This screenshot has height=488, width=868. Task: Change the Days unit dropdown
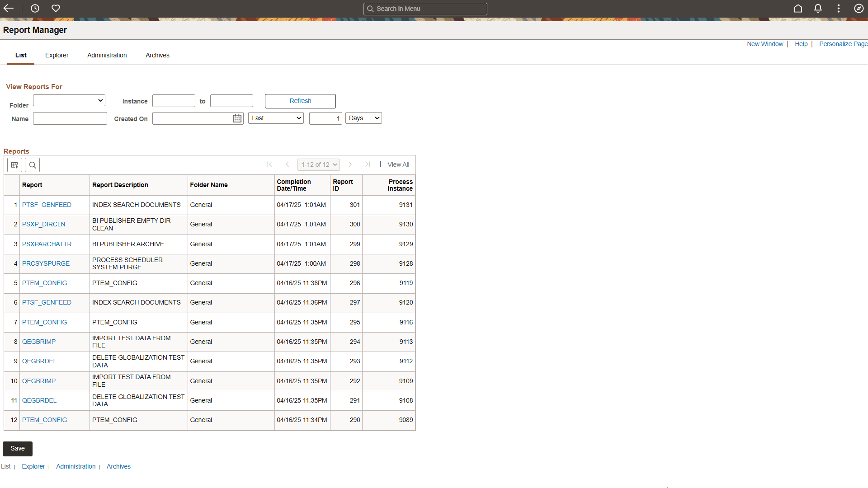[x=363, y=118]
